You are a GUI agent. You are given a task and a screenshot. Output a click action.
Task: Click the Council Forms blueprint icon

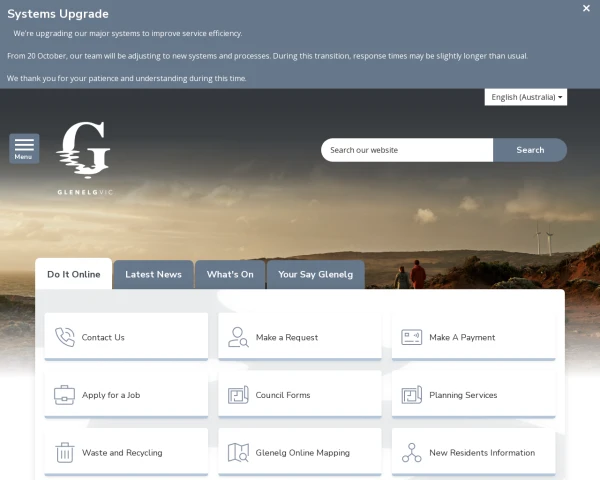(x=238, y=395)
